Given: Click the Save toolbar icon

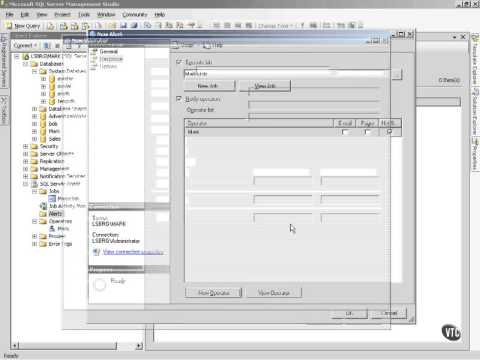Looking at the screenshot, I should (x=123, y=26).
